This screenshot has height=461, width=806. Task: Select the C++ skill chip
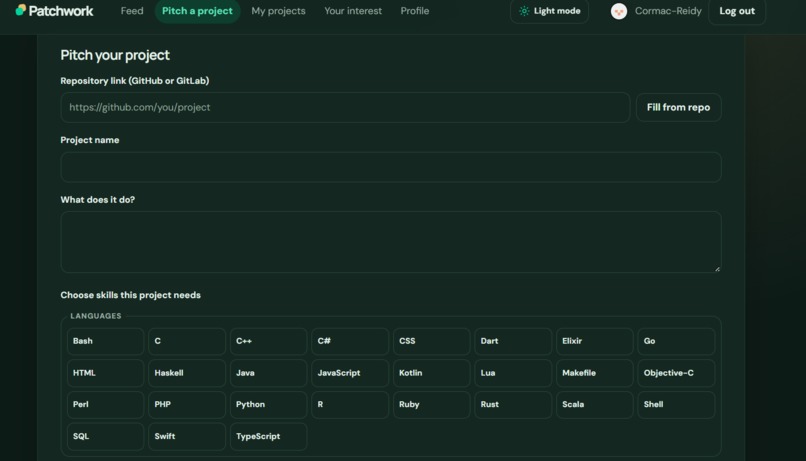268,341
